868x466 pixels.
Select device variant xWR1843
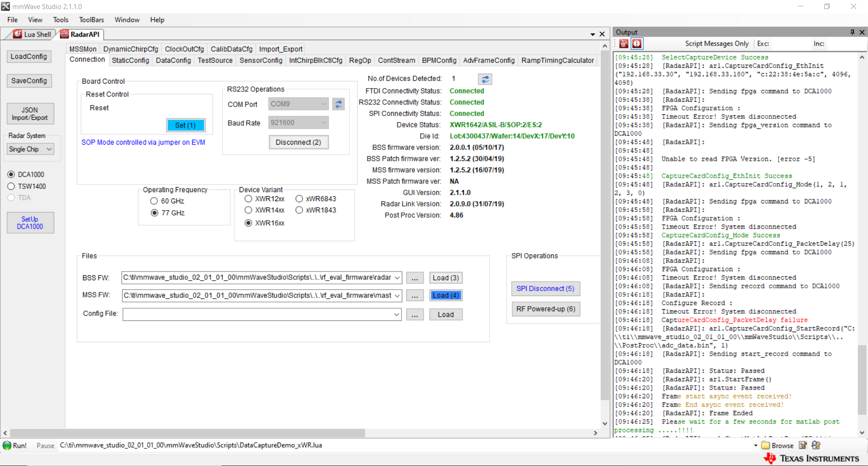pyautogui.click(x=299, y=210)
